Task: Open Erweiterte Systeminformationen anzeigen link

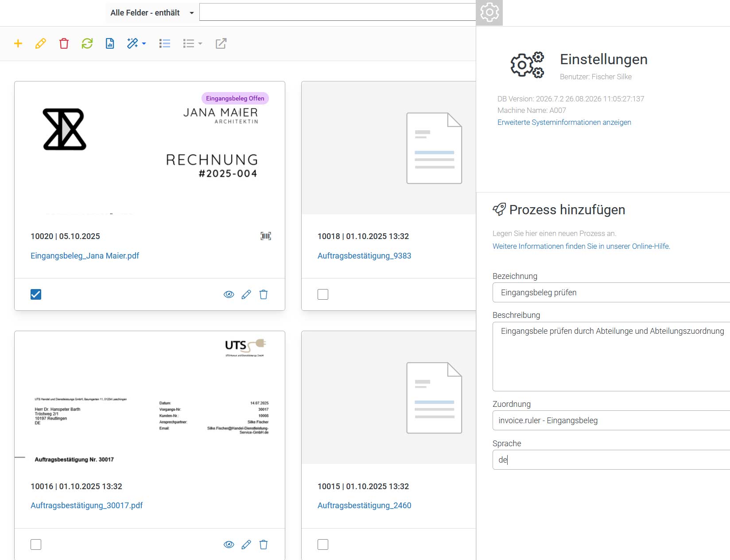Action: point(564,122)
